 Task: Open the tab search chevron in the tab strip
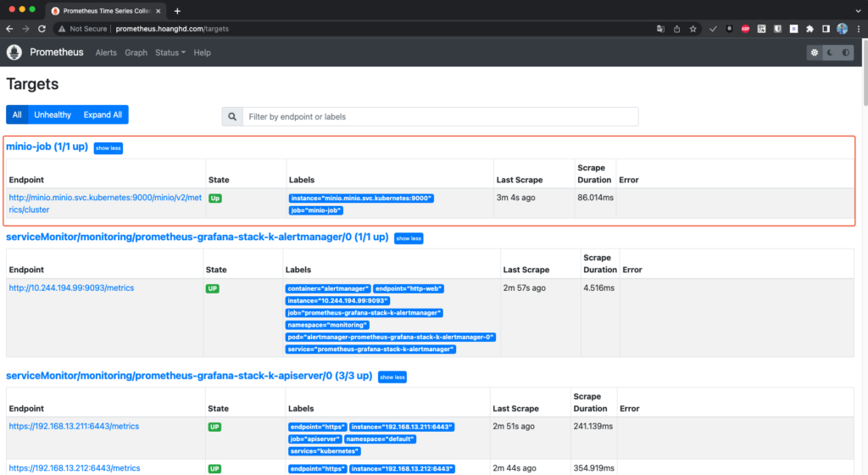click(x=858, y=10)
